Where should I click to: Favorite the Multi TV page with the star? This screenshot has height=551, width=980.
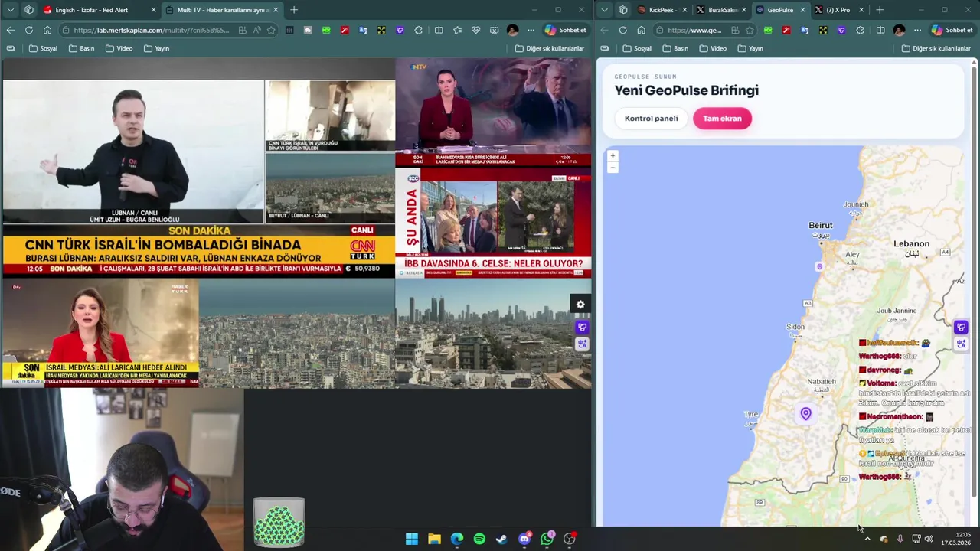click(269, 30)
